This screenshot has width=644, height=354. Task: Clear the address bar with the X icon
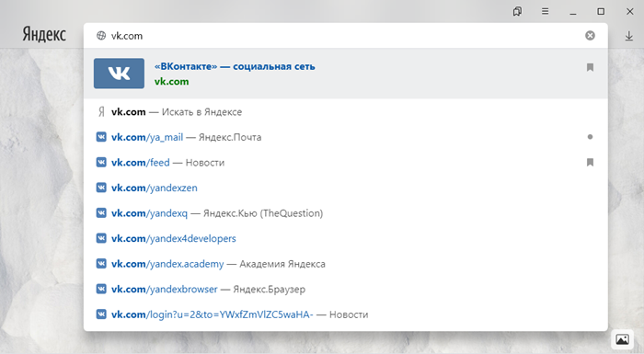[590, 36]
